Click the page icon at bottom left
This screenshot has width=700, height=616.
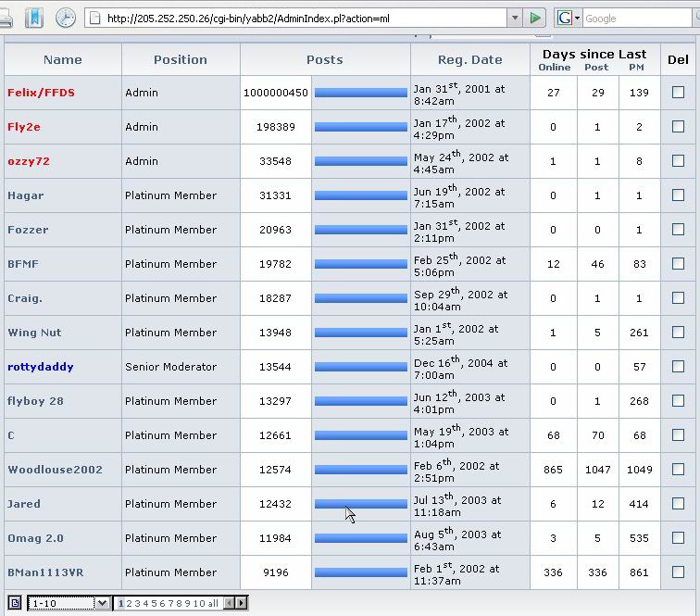pos(15,603)
